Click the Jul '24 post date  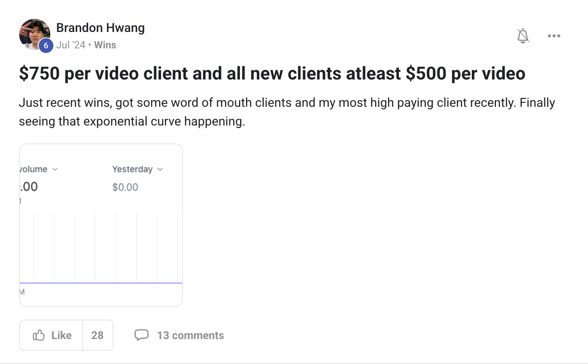pyautogui.click(x=71, y=45)
